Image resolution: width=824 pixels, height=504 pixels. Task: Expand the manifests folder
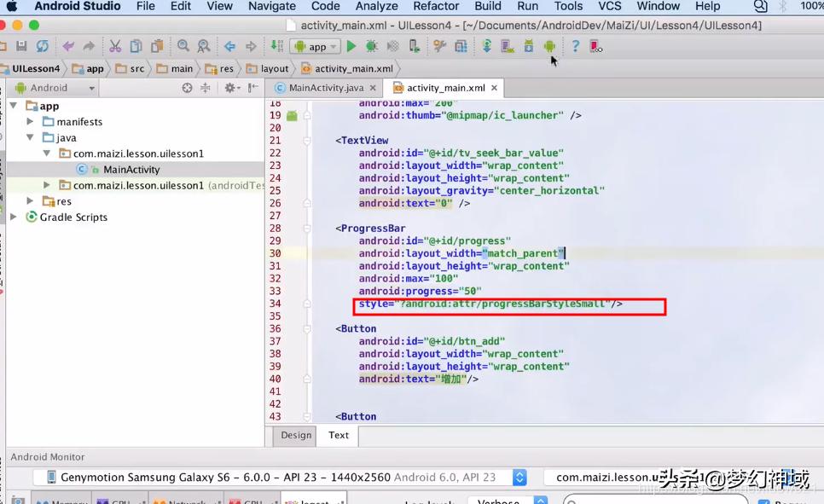pyautogui.click(x=30, y=122)
